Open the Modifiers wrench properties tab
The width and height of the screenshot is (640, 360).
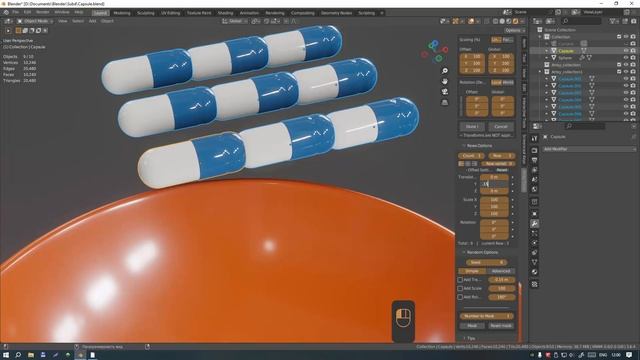pyautogui.click(x=534, y=224)
